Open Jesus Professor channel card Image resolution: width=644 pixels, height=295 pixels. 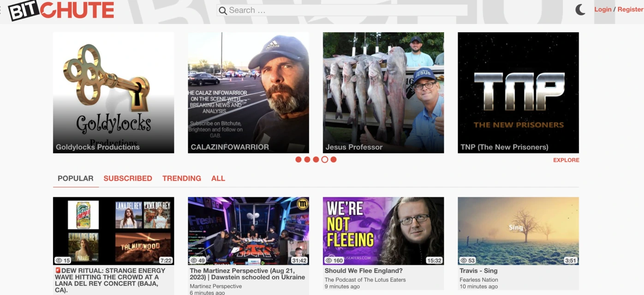click(x=383, y=93)
